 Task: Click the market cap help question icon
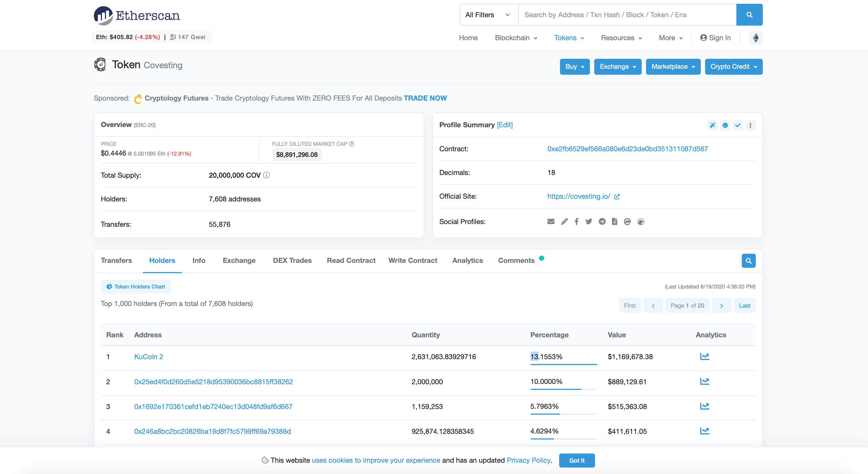click(x=352, y=144)
